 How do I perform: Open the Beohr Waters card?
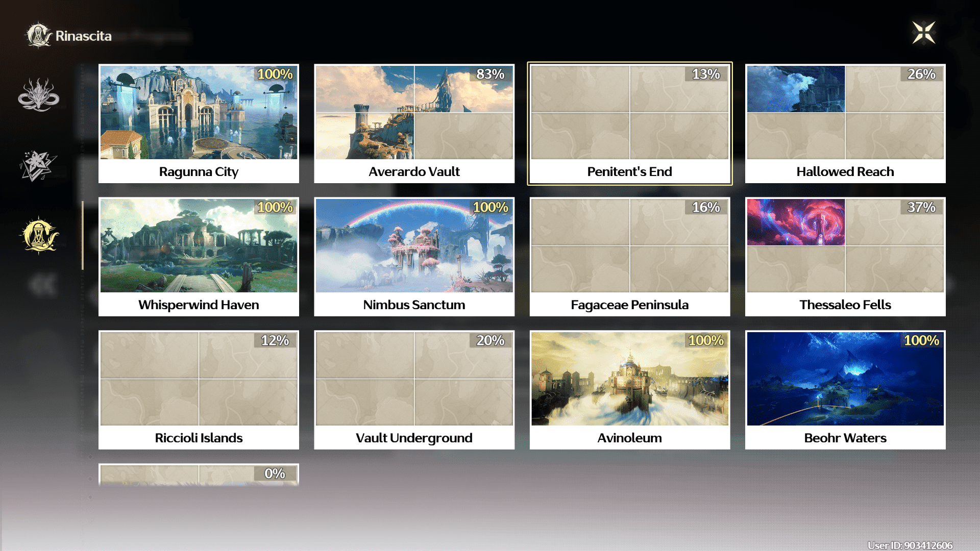click(x=845, y=390)
